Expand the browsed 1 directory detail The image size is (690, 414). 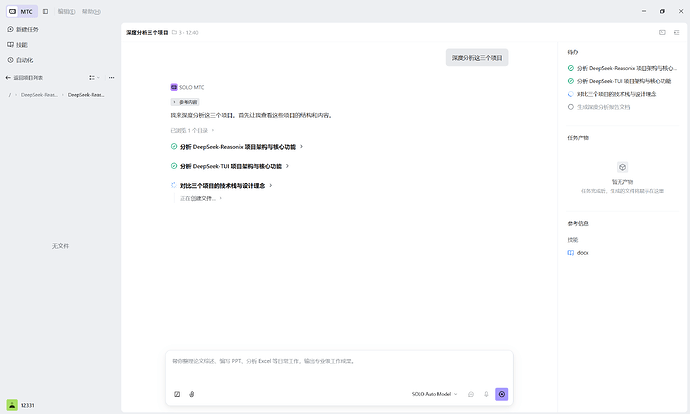(192, 130)
